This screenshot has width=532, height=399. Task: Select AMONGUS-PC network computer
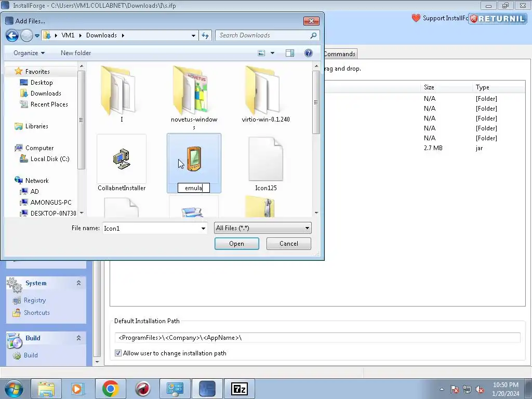[x=50, y=202]
